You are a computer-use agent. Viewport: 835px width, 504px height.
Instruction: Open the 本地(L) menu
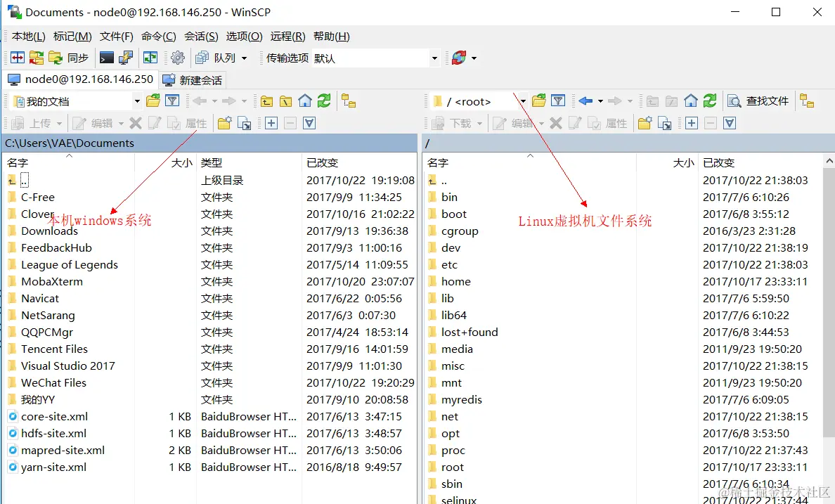coord(29,37)
